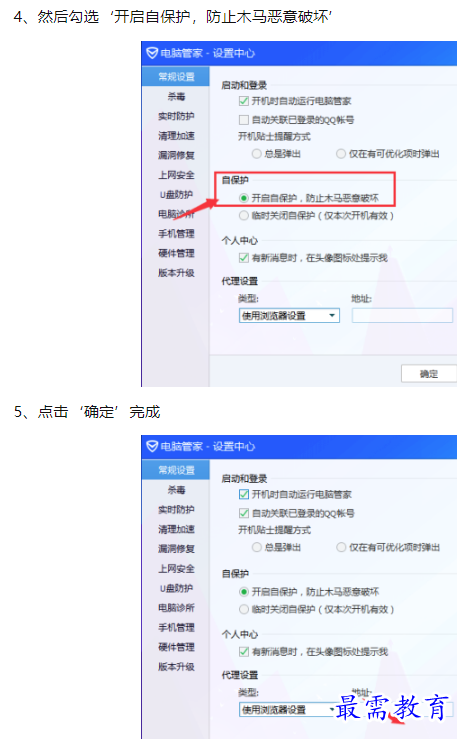Image resolution: width=457 pixels, height=739 pixels.
Task: Click the step 4 instruction text 然后勾选
Action: [x=68, y=17]
